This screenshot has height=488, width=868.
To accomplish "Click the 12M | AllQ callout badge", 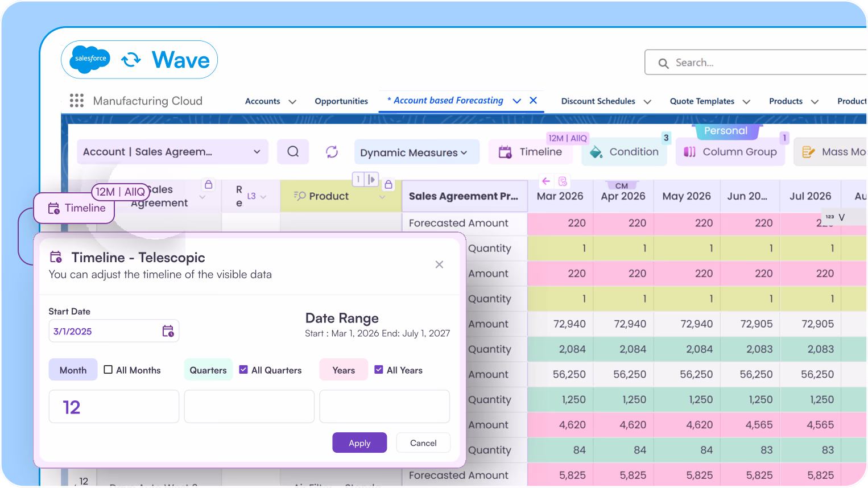I will coord(120,192).
